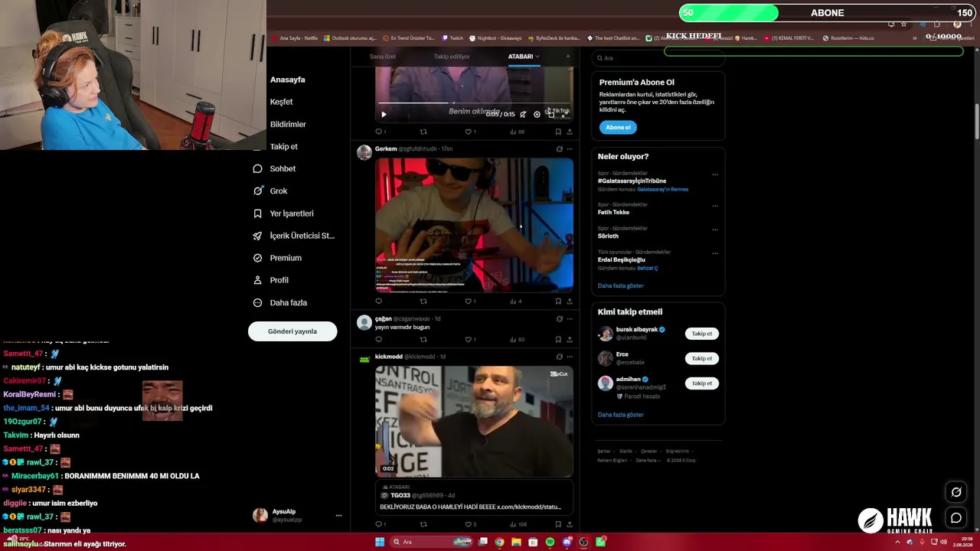Screen dimensions: 980x551
Task: Open Grok actions on kickmodd's post
Action: [559, 357]
